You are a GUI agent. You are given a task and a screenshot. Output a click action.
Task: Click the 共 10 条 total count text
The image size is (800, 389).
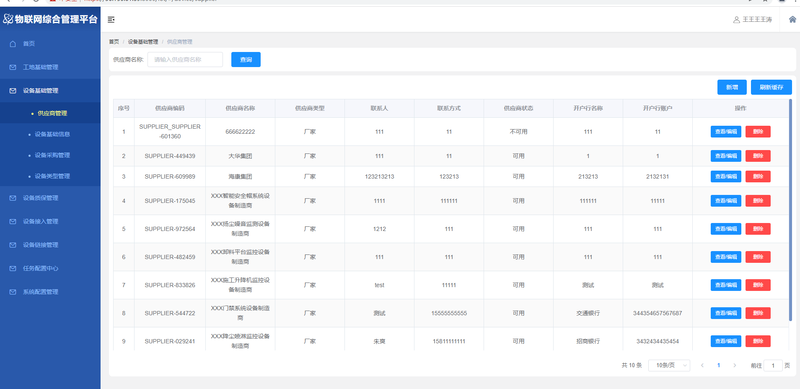632,365
